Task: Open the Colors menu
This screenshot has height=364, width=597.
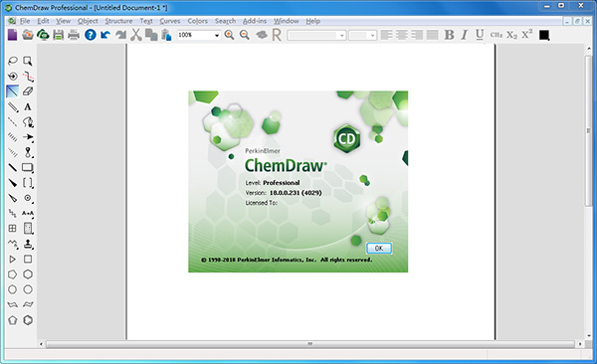Action: [x=198, y=21]
